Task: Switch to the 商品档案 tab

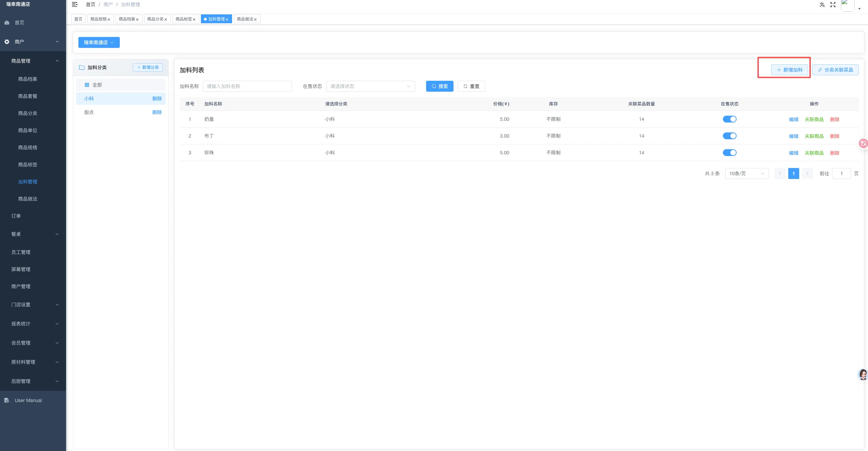Action: (127, 19)
